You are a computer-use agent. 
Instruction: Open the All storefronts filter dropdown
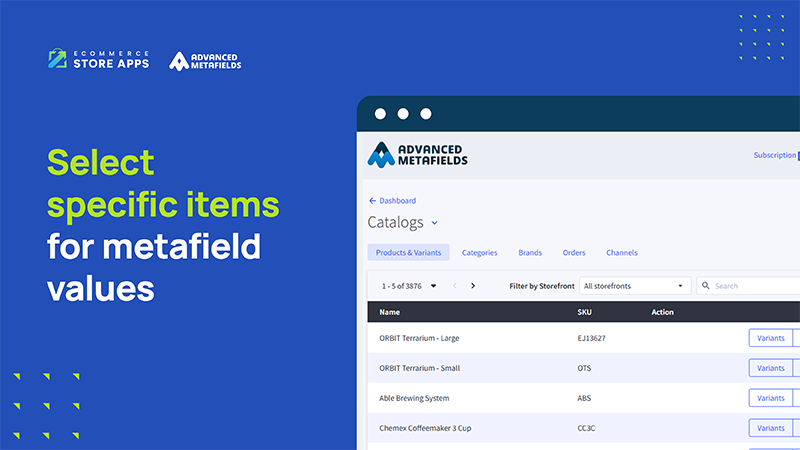pos(634,286)
